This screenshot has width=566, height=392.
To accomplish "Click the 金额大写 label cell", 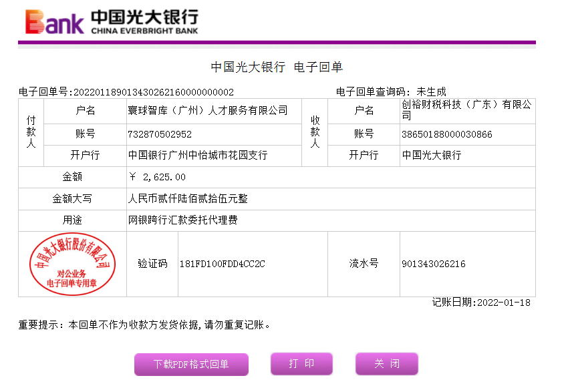I will pos(72,199).
